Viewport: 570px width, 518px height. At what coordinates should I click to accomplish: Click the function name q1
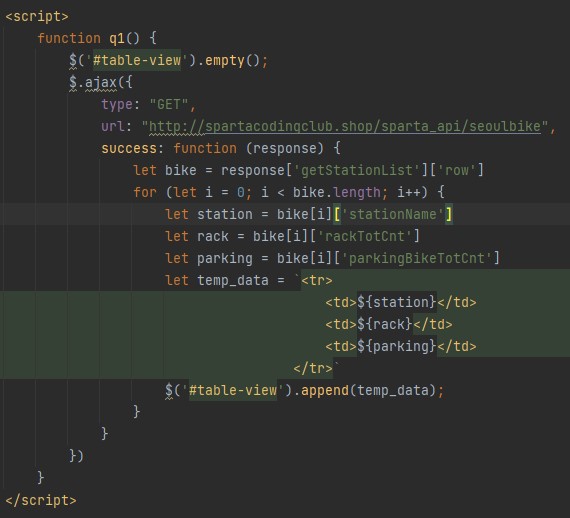click(117, 38)
